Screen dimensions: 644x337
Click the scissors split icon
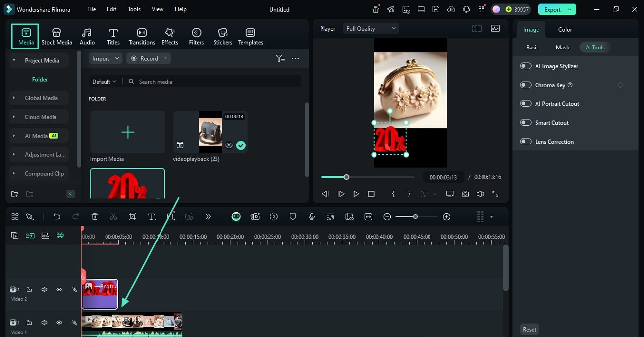coord(113,217)
